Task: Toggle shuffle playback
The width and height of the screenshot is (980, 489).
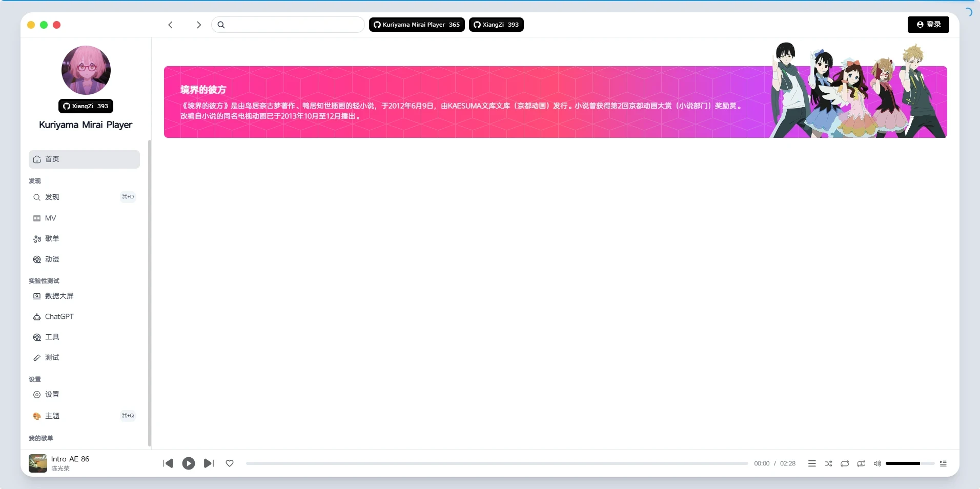Action: (x=828, y=463)
